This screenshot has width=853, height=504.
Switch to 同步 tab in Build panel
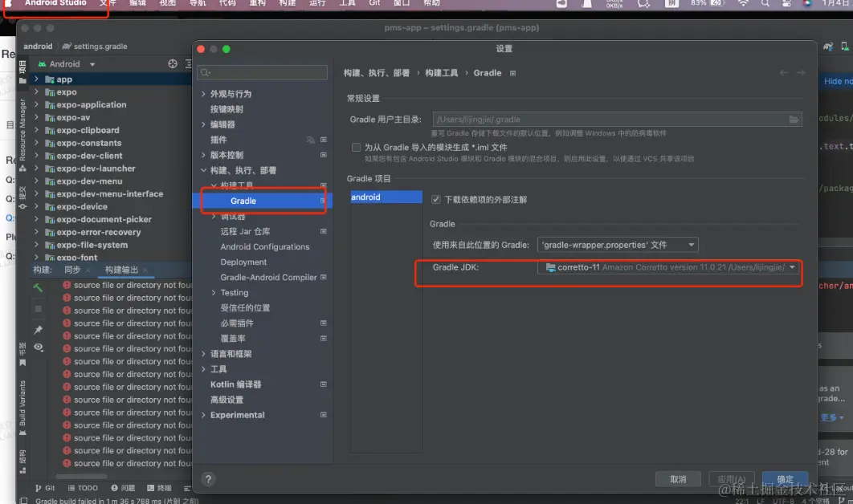72,270
